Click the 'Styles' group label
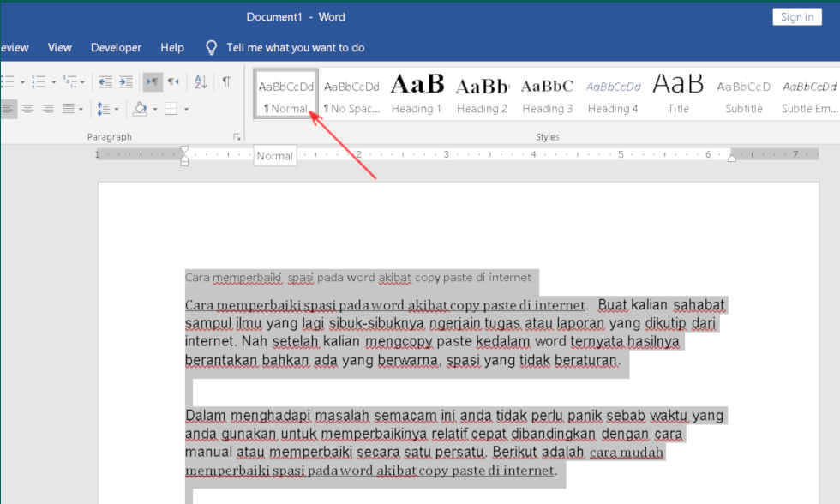This screenshot has width=840, height=504. click(x=548, y=137)
